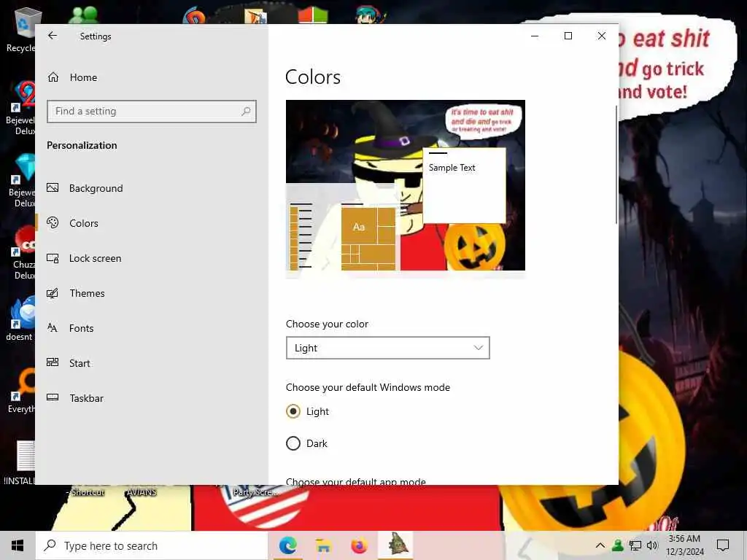
Task: Select the INSTALL text file on desktop
Action: point(19,463)
